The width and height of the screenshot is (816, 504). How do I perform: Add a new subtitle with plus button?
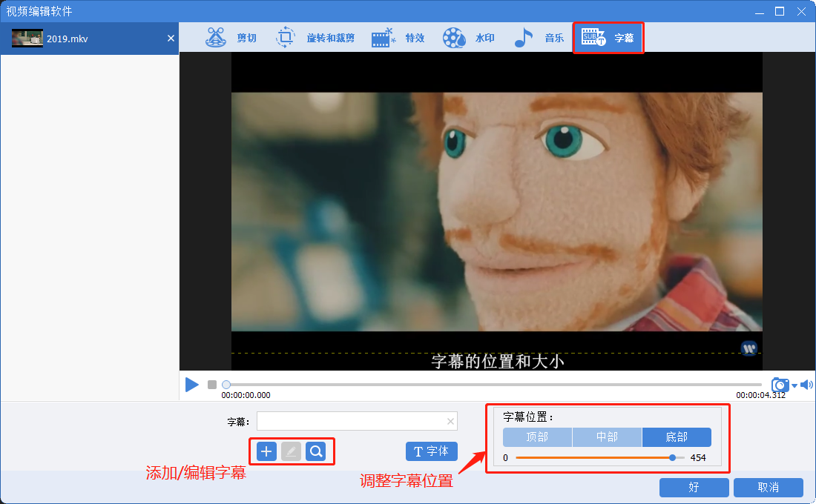[266, 451]
